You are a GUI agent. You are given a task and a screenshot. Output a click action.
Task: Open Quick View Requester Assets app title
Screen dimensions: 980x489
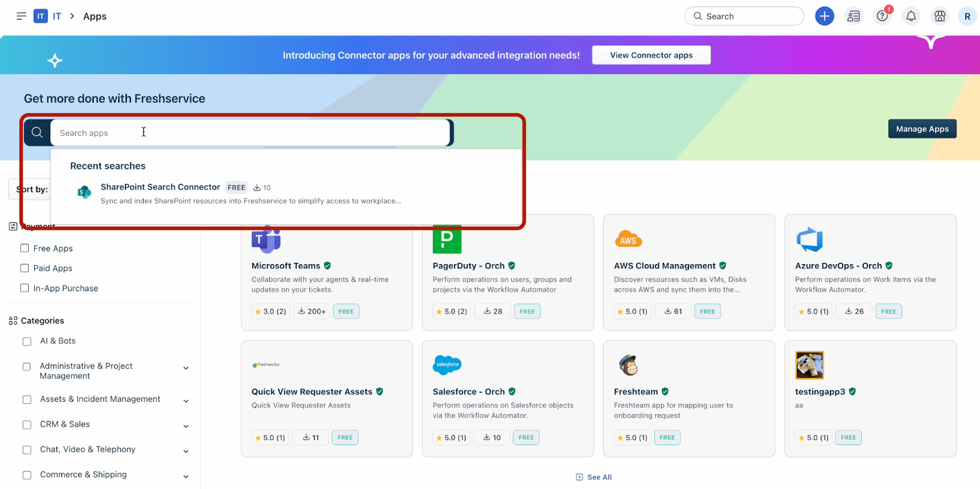pos(312,392)
